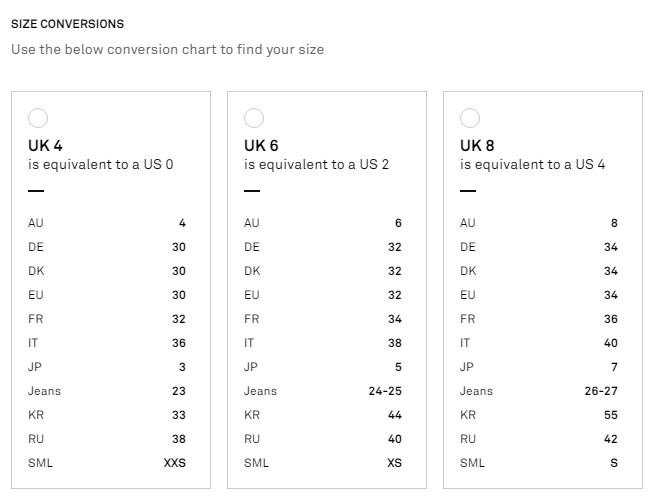Click KR value 55 in UK 8 card
The height and width of the screenshot is (497, 655).
point(611,415)
